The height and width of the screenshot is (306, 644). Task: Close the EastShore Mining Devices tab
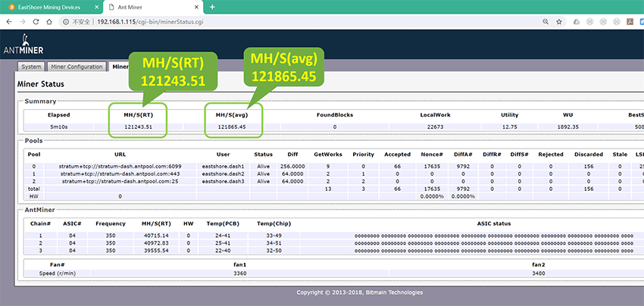click(95, 8)
